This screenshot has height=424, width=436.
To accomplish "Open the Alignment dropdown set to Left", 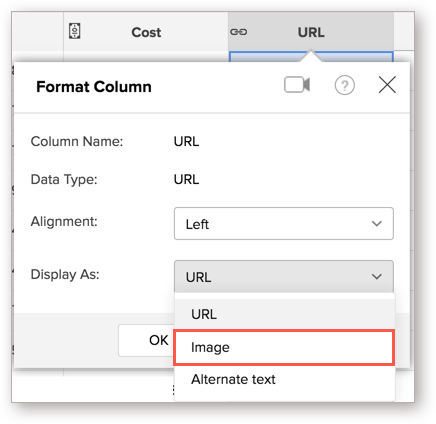I will pyautogui.click(x=284, y=223).
